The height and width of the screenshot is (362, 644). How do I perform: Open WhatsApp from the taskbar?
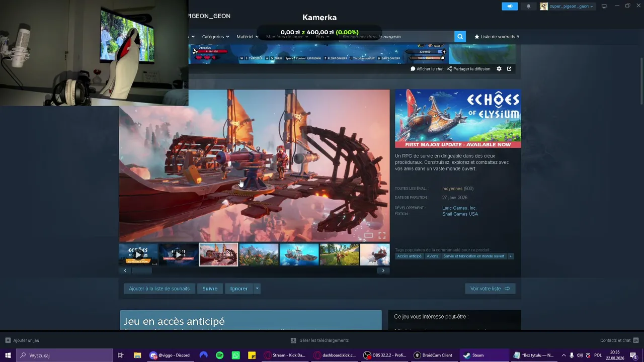point(236,355)
